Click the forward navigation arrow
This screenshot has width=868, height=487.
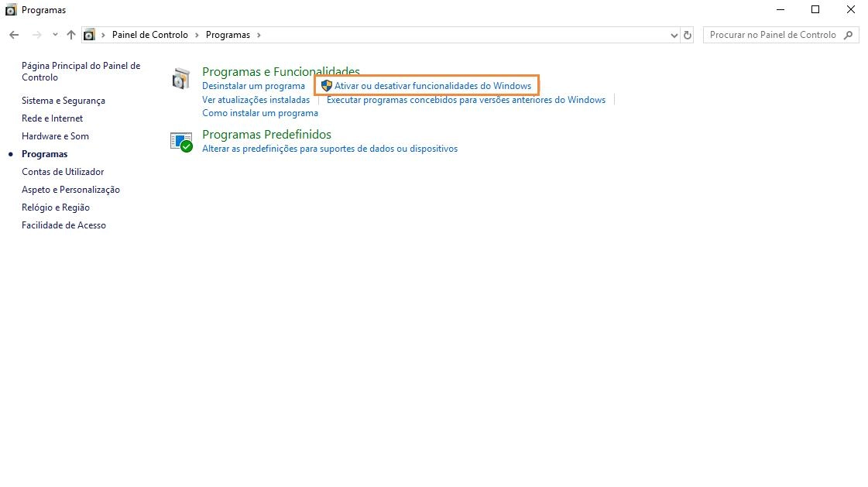[x=36, y=35]
